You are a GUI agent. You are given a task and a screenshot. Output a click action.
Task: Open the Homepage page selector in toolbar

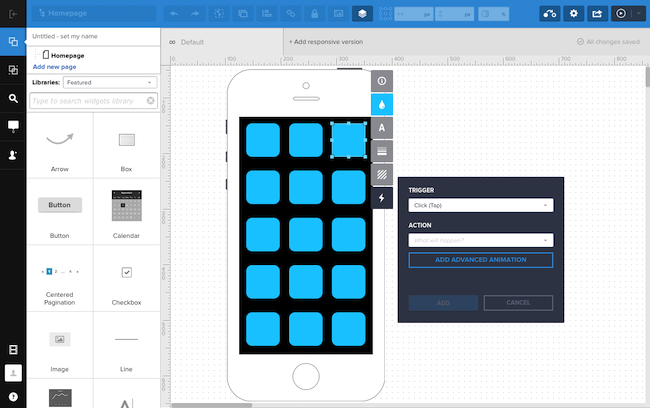coord(95,14)
